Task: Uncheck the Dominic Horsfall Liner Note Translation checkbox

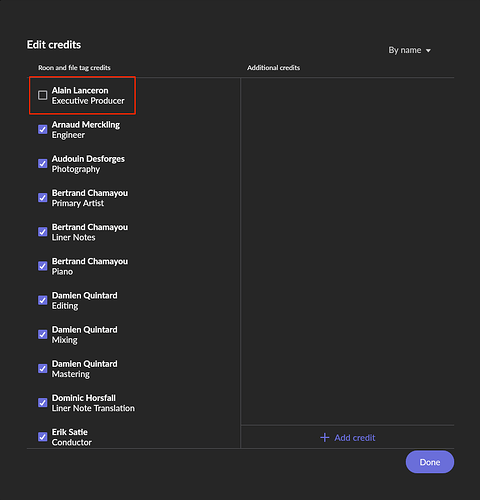Action: (x=42, y=403)
